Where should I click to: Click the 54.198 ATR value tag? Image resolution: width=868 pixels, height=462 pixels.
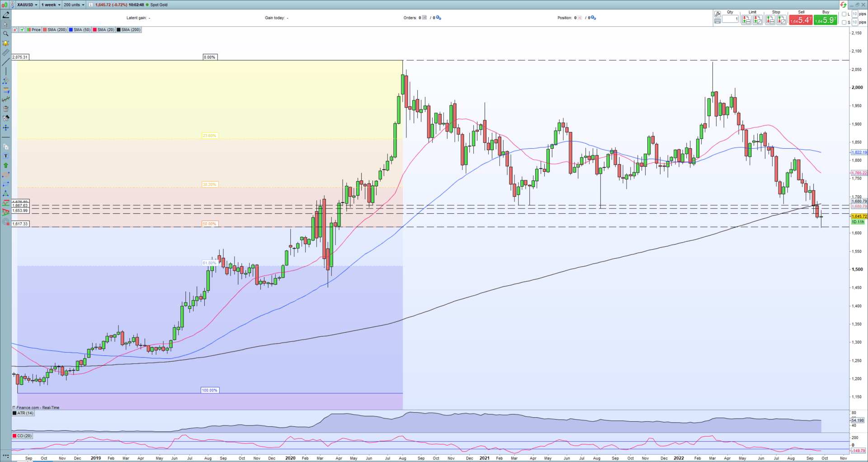click(x=858, y=420)
